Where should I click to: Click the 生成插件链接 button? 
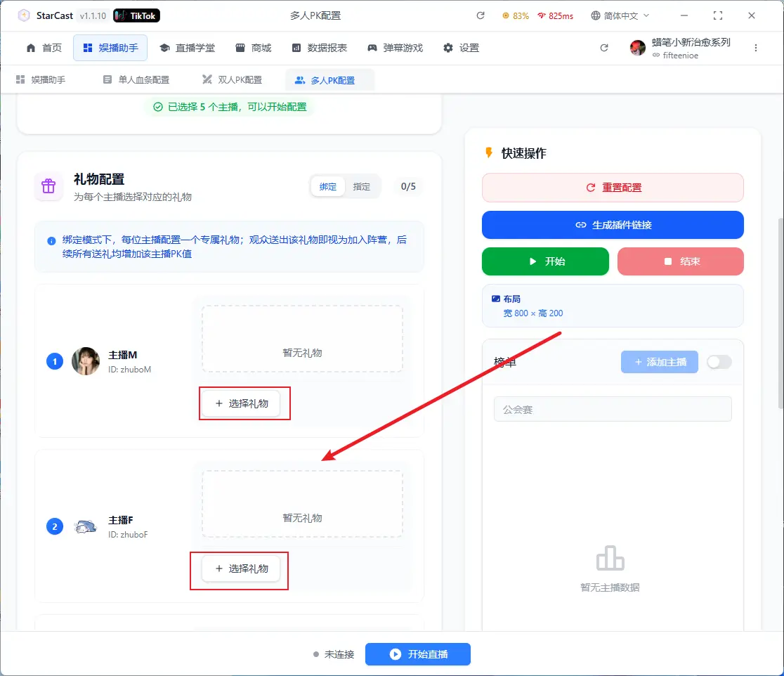(x=613, y=225)
